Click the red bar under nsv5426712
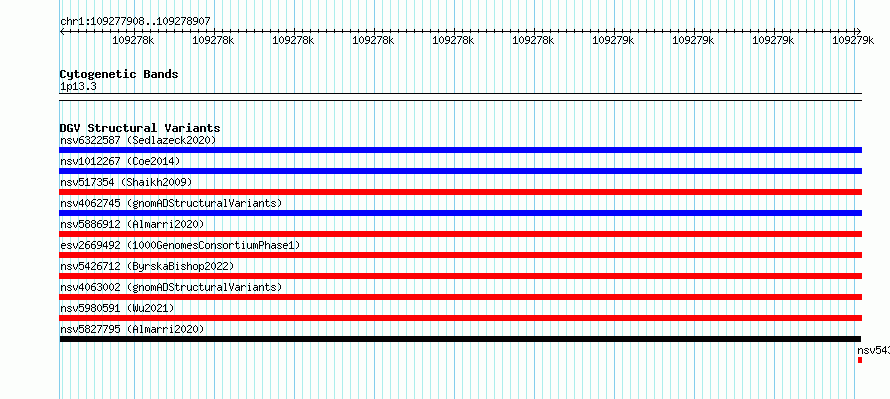Viewport: 890px width, 399px height. tap(461, 276)
